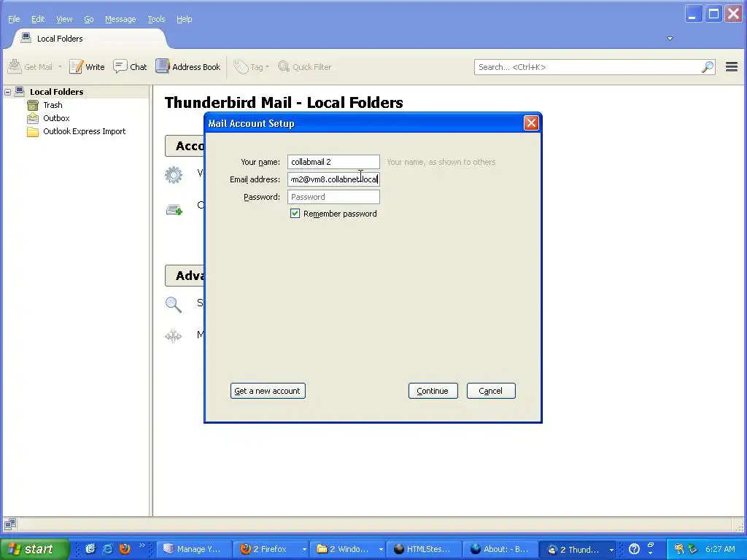
Task: Click the search messages magnifier icon
Action: [x=174, y=304]
